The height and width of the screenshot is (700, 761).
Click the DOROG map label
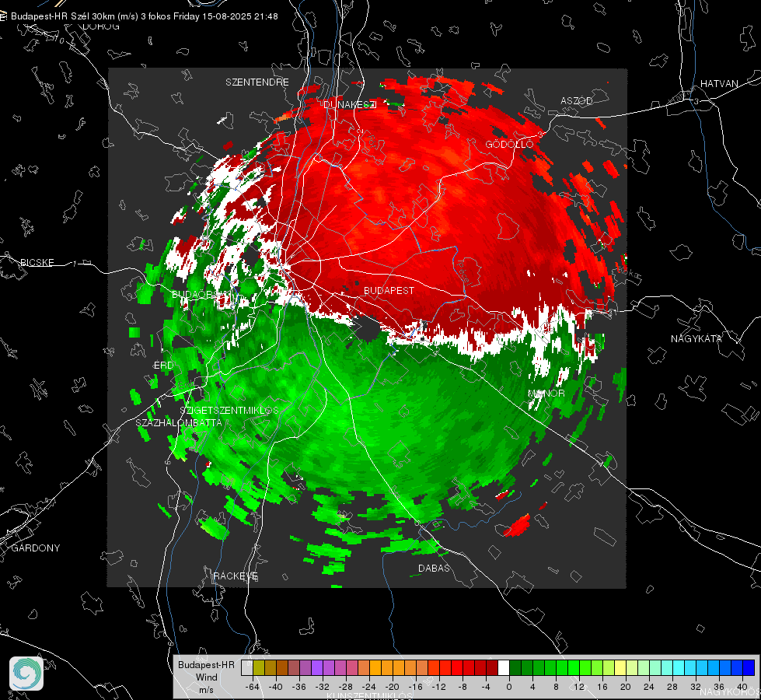tap(101, 26)
